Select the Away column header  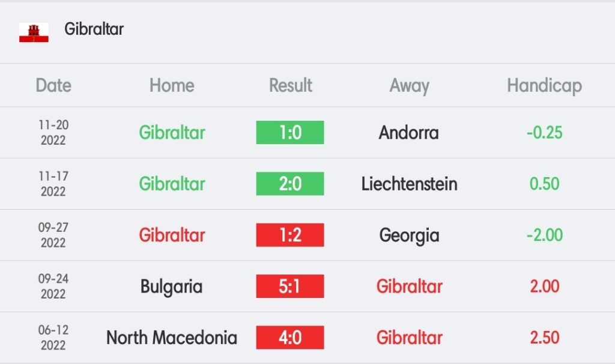(409, 86)
